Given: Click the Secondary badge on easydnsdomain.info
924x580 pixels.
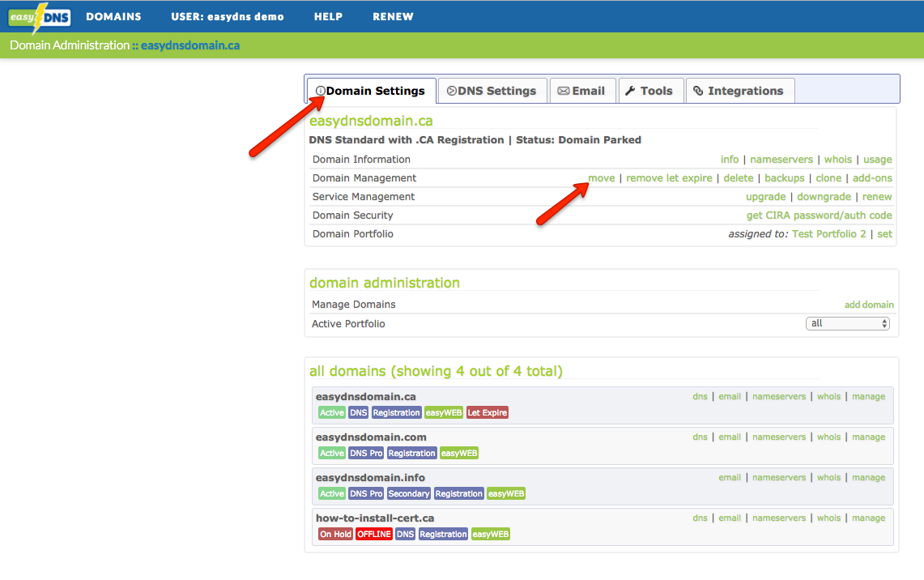Looking at the screenshot, I should 408,494.
